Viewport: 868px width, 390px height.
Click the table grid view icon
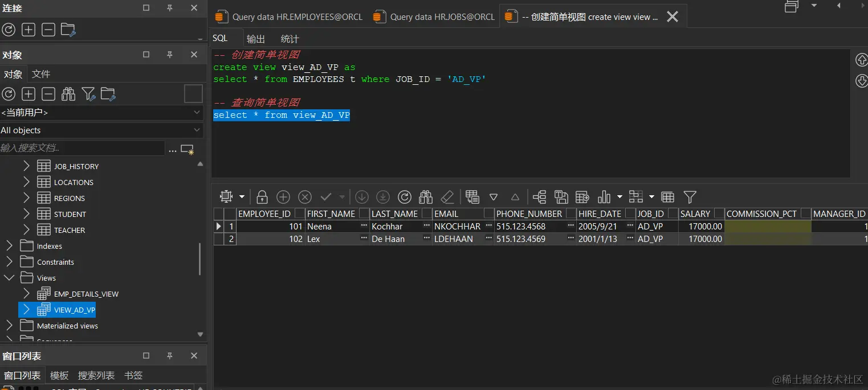coord(668,197)
